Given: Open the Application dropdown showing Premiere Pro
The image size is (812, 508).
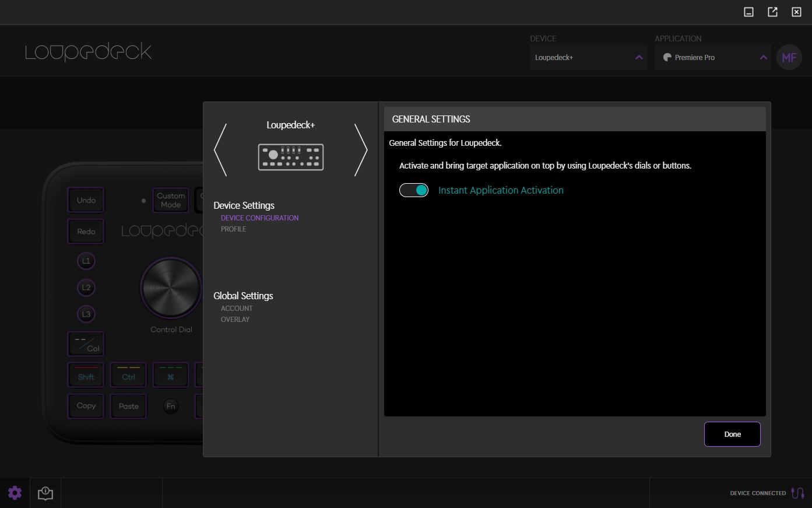Looking at the screenshot, I should click(x=712, y=58).
